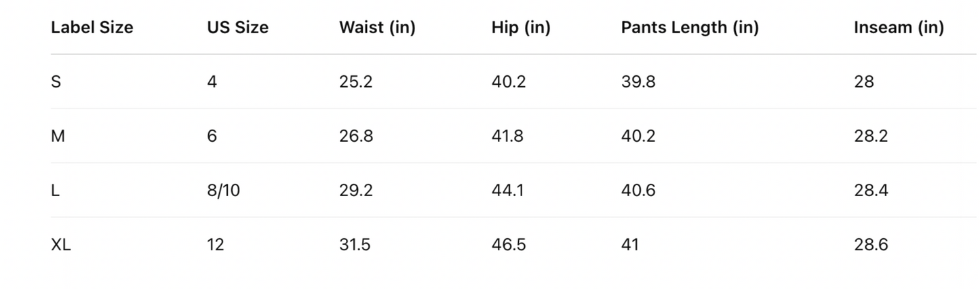This screenshot has height=289, width=980.
Task: Select the XL label size cell
Action: coord(61,245)
